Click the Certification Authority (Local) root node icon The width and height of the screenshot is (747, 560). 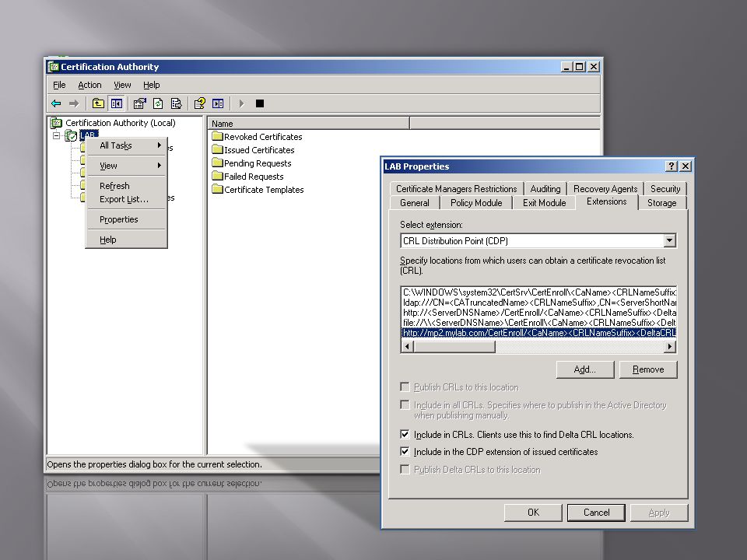(x=56, y=123)
